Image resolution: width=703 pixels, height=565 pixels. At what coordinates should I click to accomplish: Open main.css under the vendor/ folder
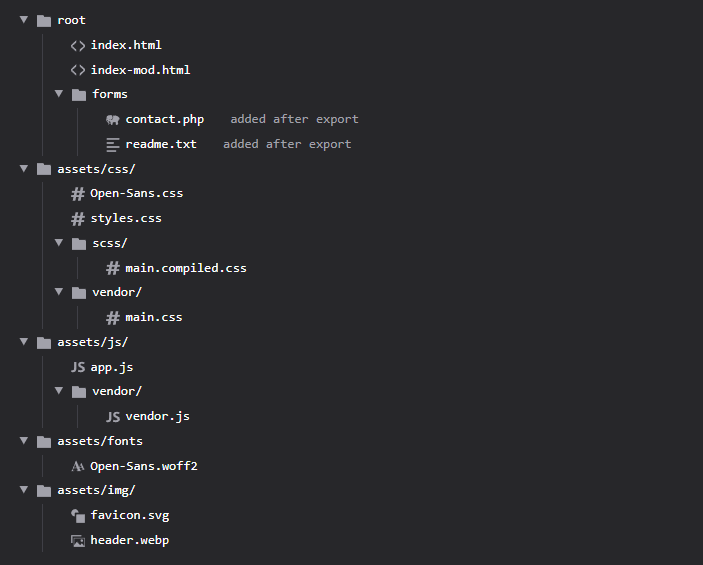[153, 317]
